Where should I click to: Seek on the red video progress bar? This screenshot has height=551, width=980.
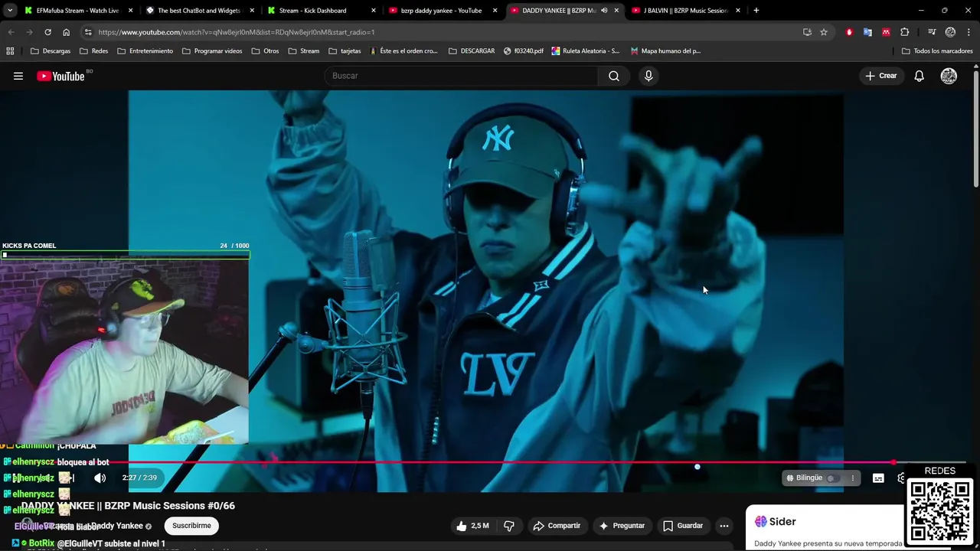[x=490, y=462]
